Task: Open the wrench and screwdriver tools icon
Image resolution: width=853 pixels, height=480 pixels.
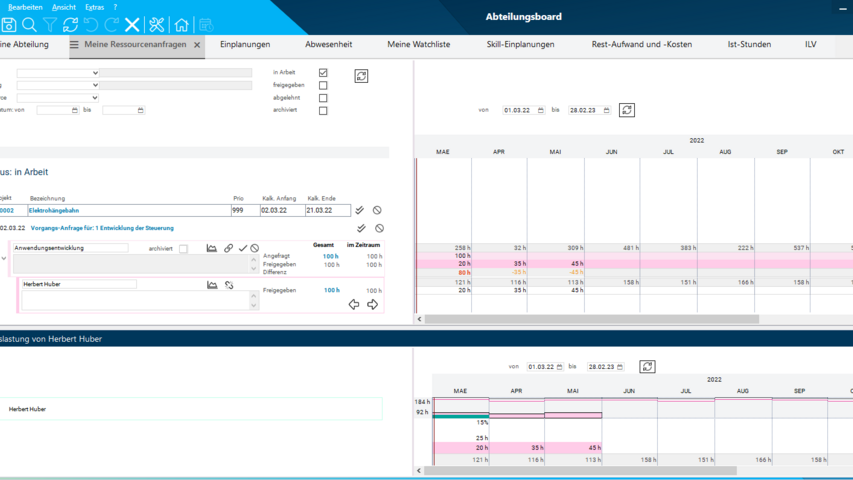Action: click(x=157, y=25)
